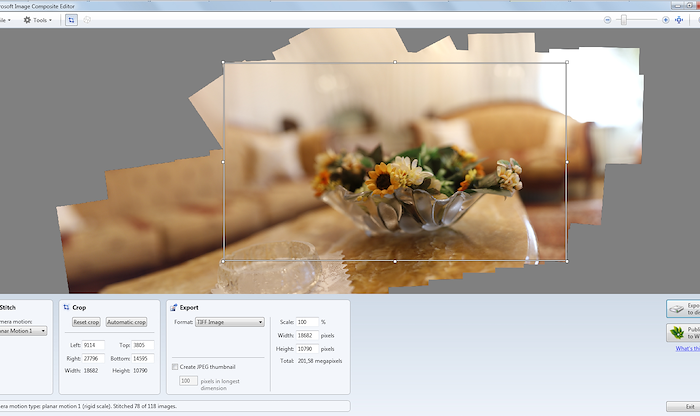Click the thumbnail pixels size field
This screenshot has width=700, height=416.
pyautogui.click(x=188, y=381)
